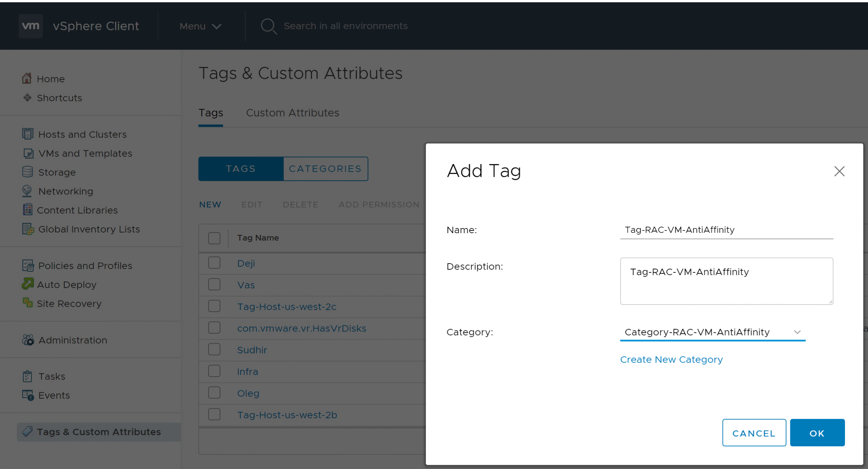Viewport: 868px width, 469px height.
Task: Toggle the select-all Tag Name checkbox
Action: point(214,238)
